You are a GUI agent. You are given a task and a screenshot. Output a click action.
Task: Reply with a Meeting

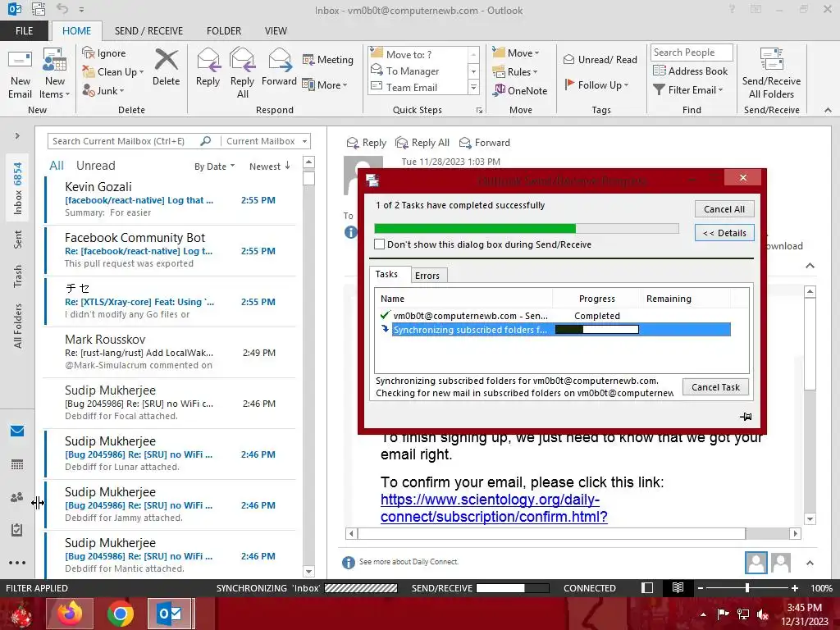tap(328, 59)
